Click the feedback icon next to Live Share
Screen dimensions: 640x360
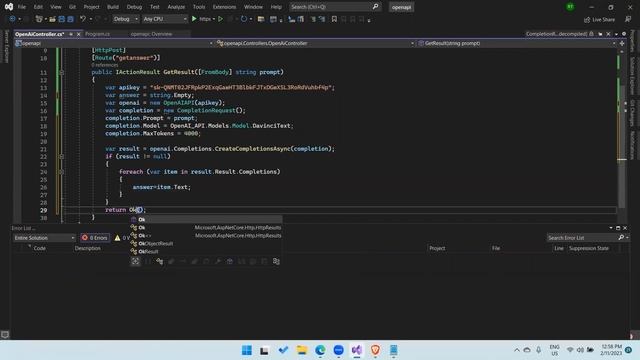coord(628,19)
